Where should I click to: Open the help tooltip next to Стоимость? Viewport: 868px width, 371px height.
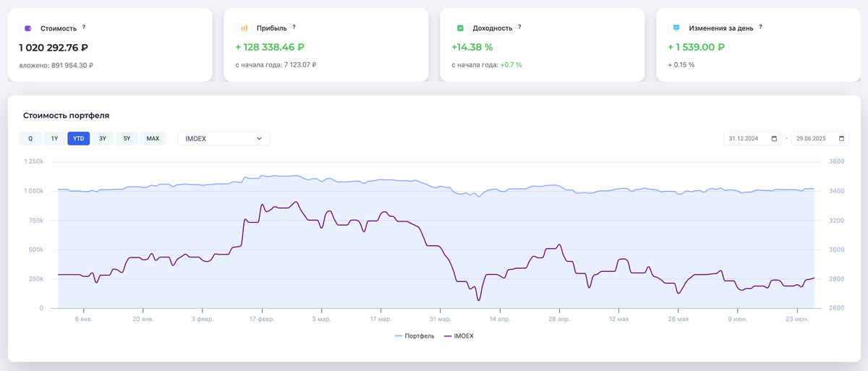[x=84, y=27]
